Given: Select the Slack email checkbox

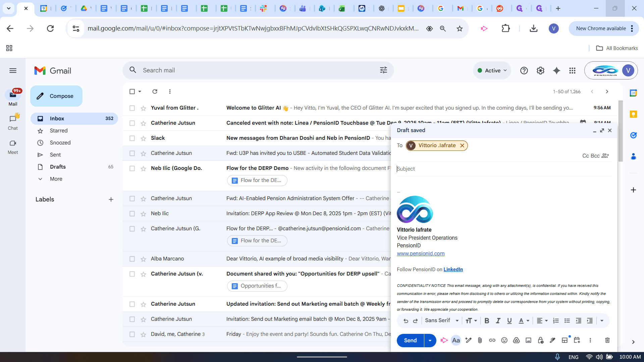Looking at the screenshot, I should (132, 138).
